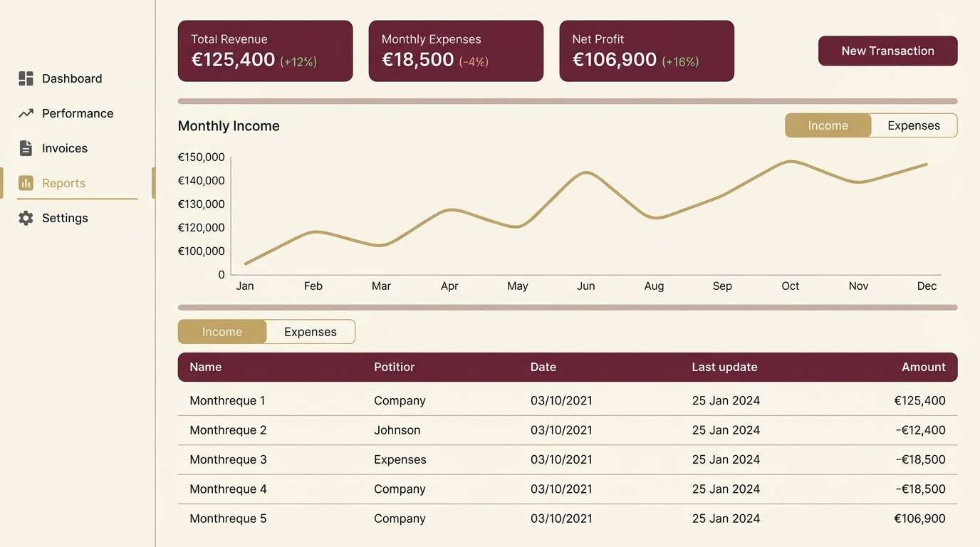Open the Settings gear icon
The image size is (980, 547).
26,217
